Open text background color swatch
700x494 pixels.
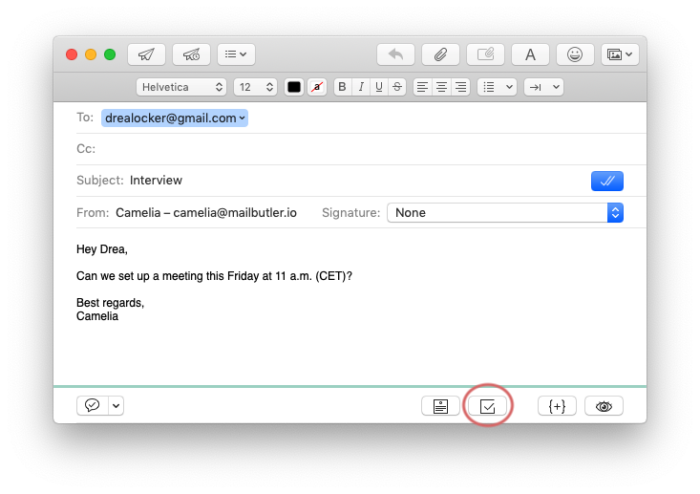(x=317, y=87)
